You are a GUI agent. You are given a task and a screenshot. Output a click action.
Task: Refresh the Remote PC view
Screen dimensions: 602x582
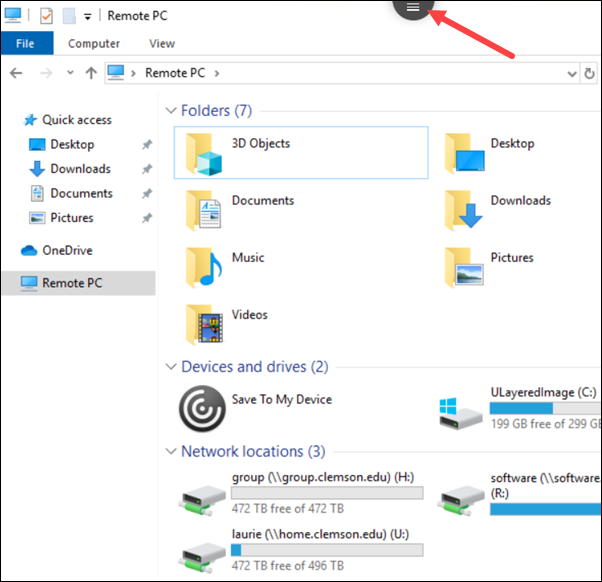589,73
